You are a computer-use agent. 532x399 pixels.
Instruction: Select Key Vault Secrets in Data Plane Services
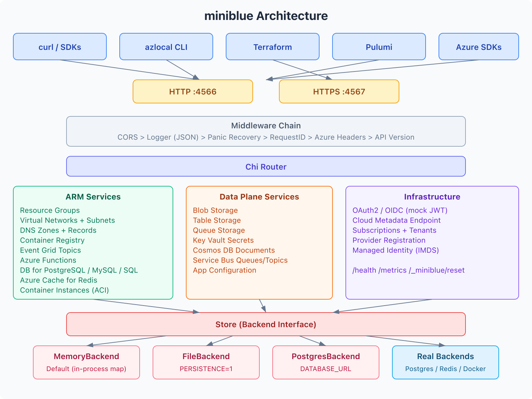(223, 240)
